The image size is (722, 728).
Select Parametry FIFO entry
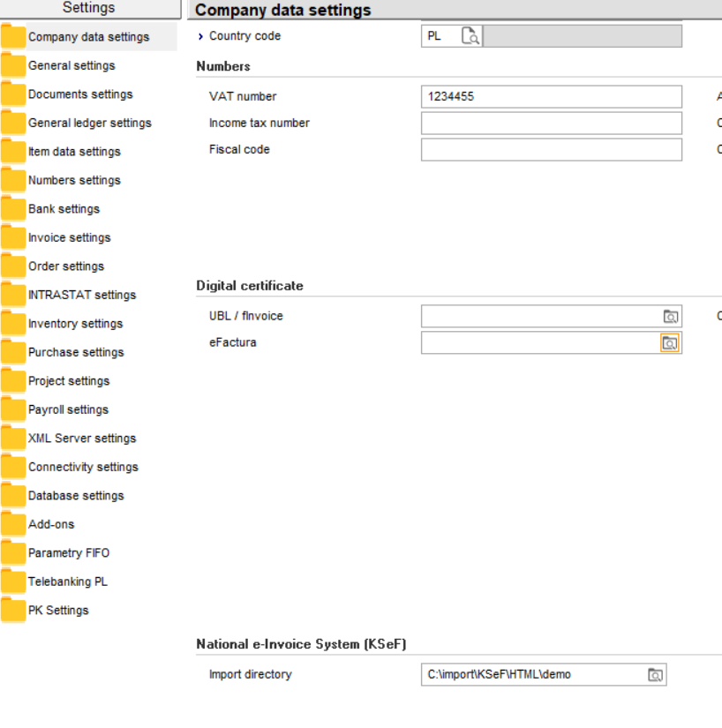[69, 553]
